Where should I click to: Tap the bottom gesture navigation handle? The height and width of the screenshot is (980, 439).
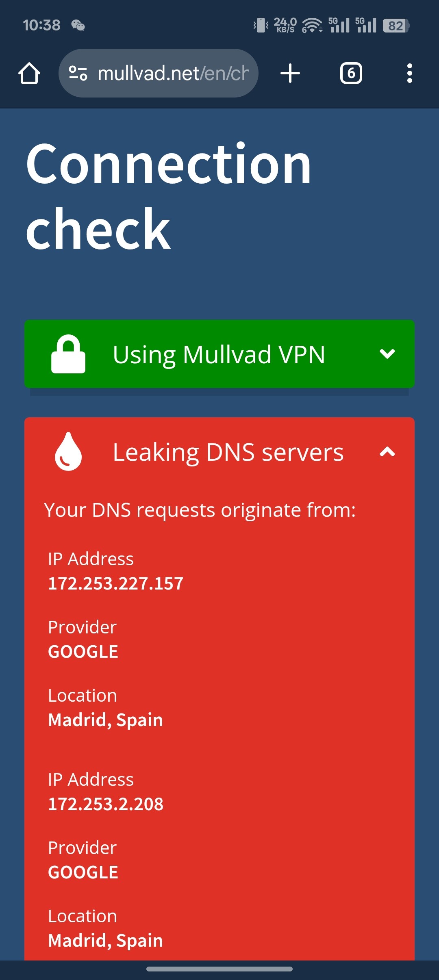219,969
